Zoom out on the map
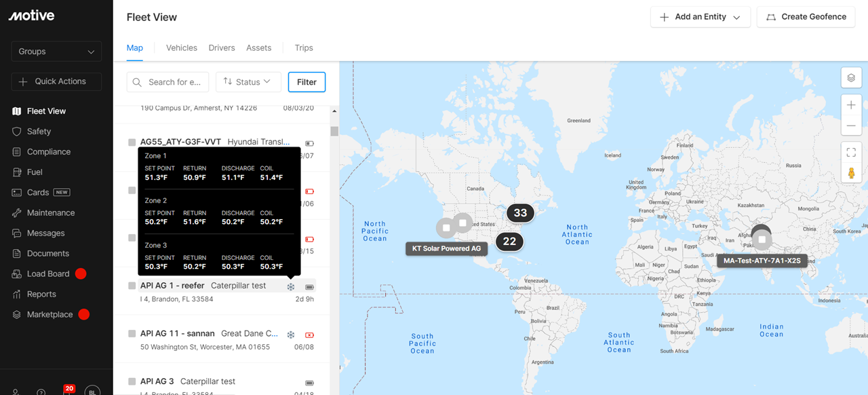Image resolution: width=868 pixels, height=395 pixels. point(851,126)
